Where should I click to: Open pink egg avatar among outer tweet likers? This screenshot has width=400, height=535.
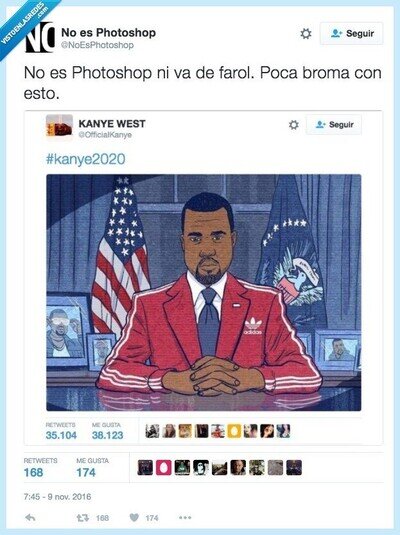tap(164, 468)
